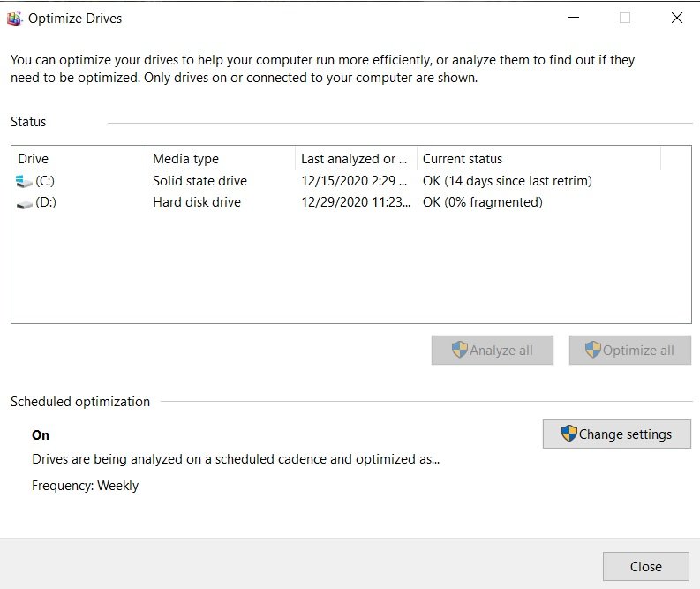Select the D: hard disk icon
This screenshot has width=700, height=589.
tap(24, 204)
